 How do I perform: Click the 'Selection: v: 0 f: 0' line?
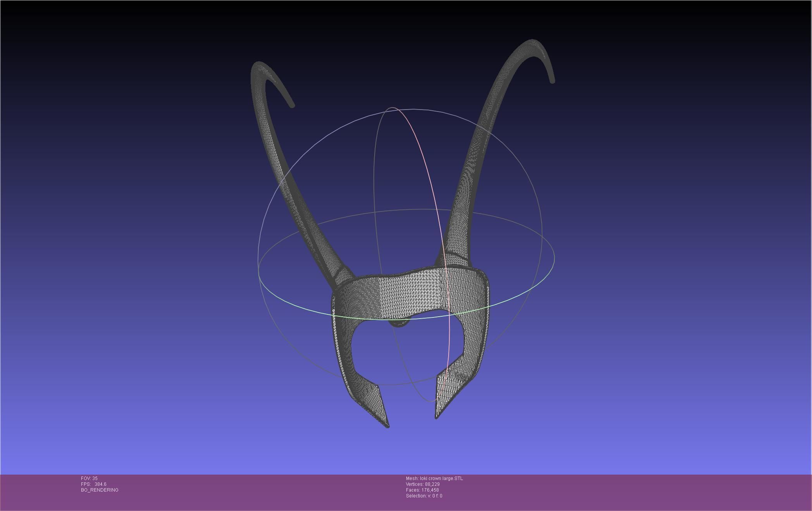point(424,496)
